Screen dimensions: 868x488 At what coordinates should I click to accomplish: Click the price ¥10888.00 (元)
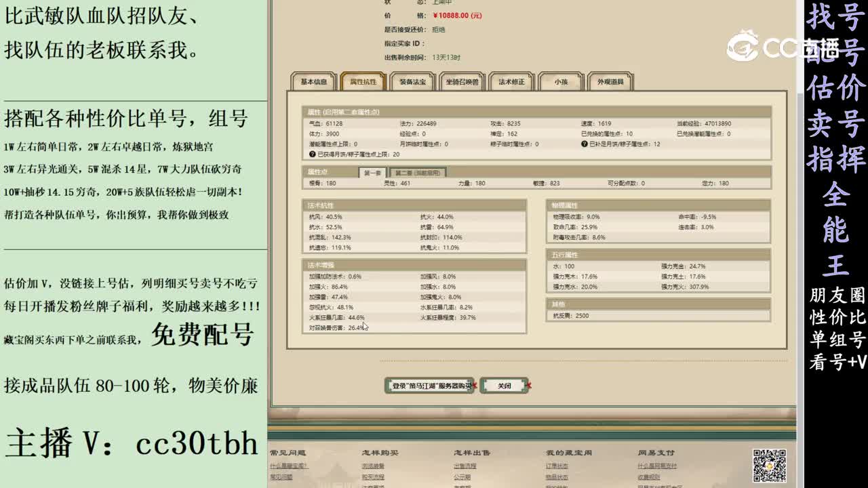click(x=456, y=16)
